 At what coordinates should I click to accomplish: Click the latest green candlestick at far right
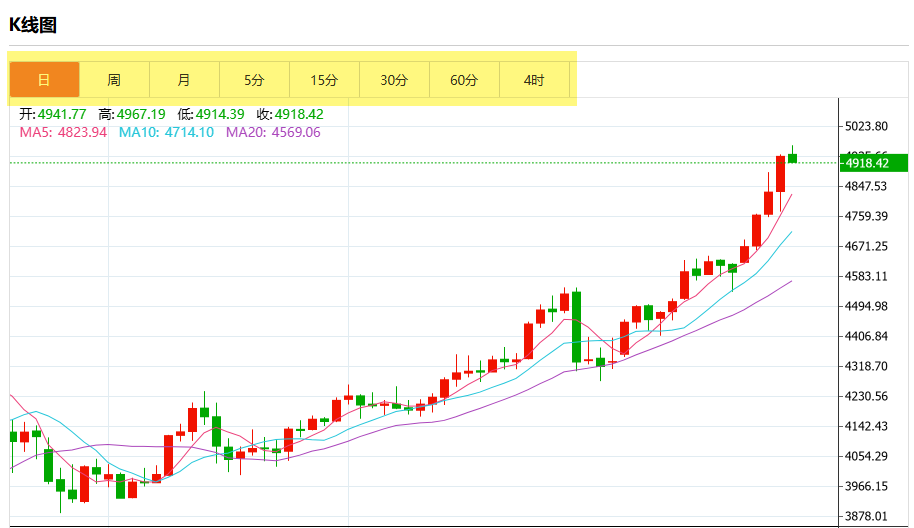pos(792,157)
